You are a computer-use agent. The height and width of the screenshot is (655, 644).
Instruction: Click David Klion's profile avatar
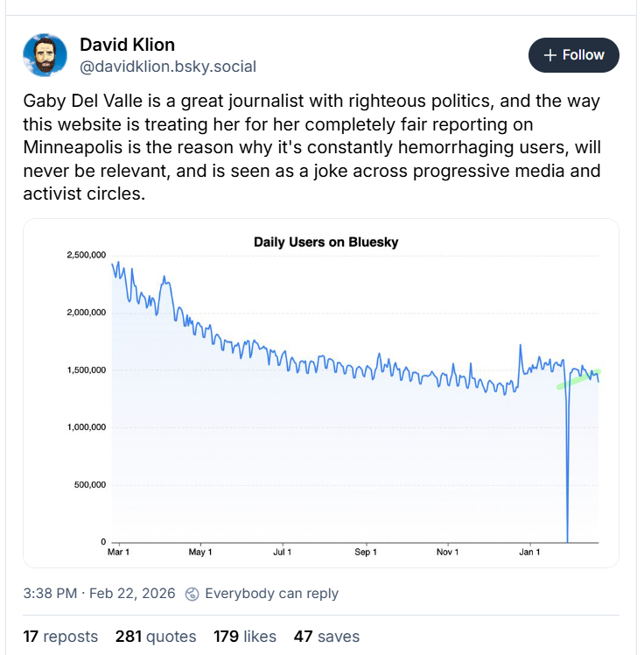pyautogui.click(x=44, y=54)
